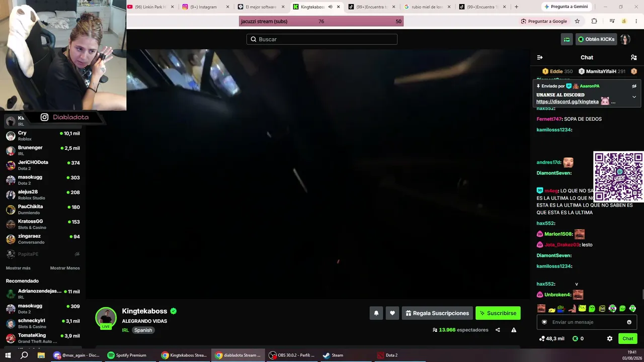Hide the pinned message with eye icon
644x362 pixels.
click(x=634, y=86)
